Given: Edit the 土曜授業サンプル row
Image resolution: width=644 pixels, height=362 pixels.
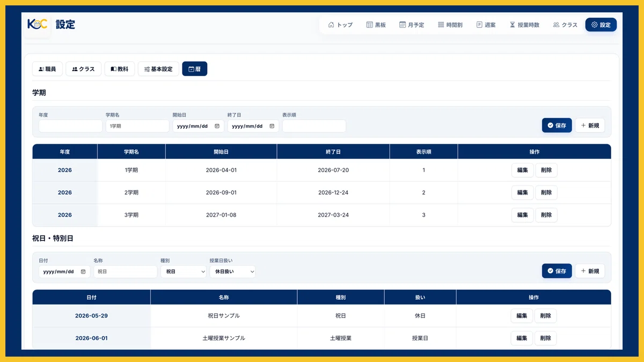Looking at the screenshot, I should tap(522, 338).
